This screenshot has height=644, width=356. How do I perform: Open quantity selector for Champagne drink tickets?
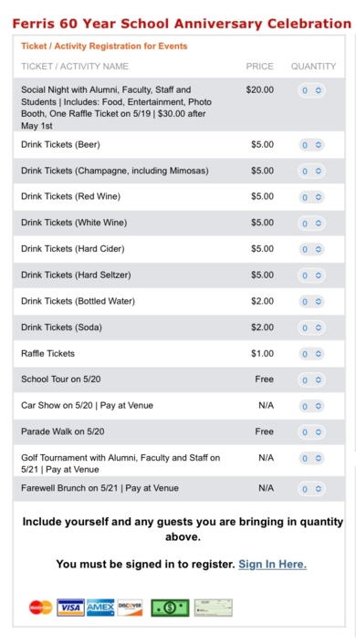pos(311,171)
